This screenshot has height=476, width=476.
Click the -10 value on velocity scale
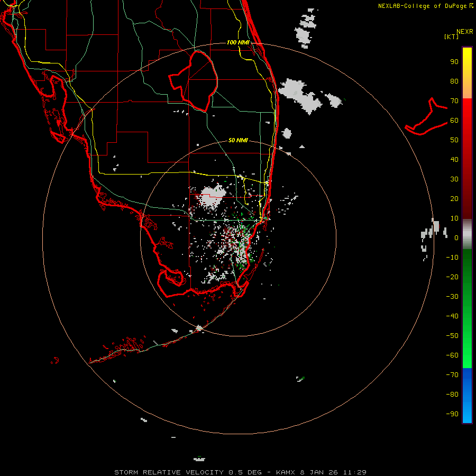pyautogui.click(x=452, y=258)
